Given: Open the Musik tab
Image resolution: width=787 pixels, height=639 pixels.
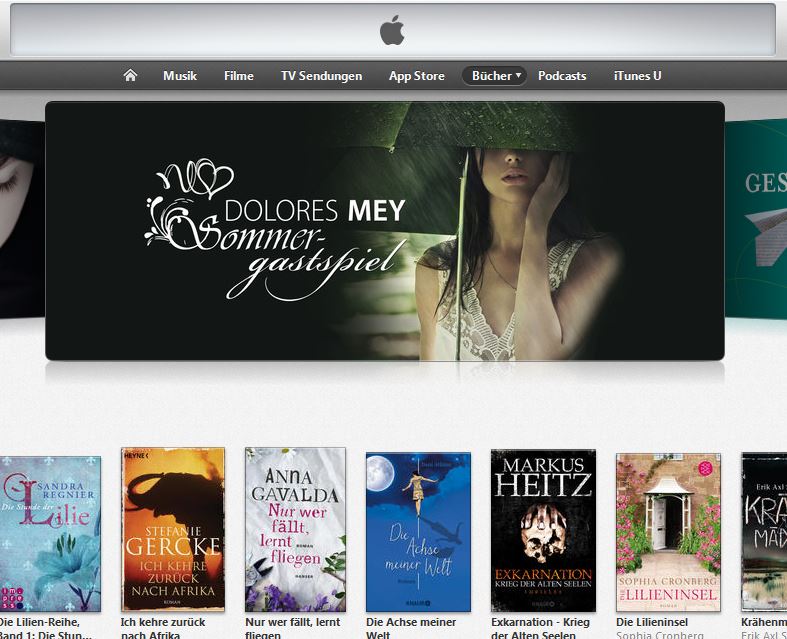Looking at the screenshot, I should tap(180, 76).
